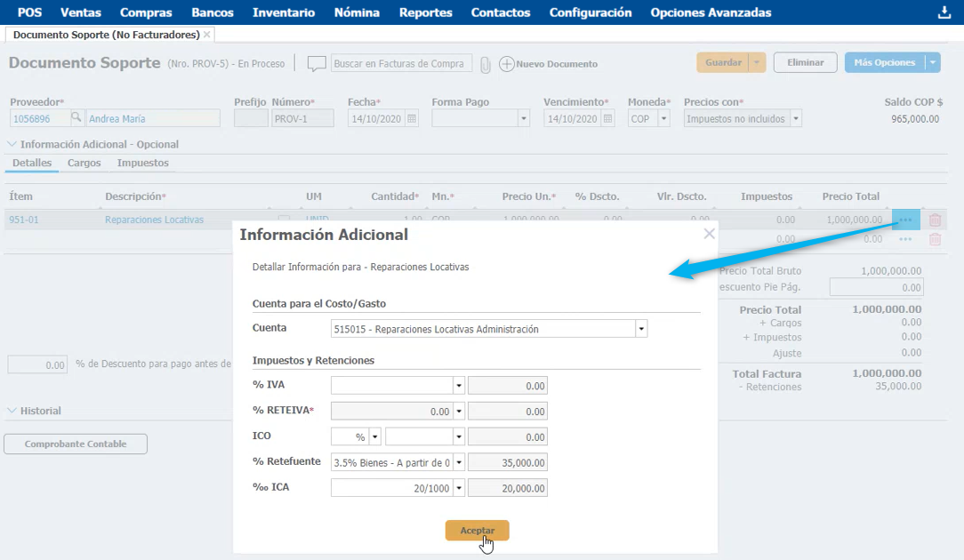
Task: Click the Comprobante Contable button
Action: [x=76, y=444]
